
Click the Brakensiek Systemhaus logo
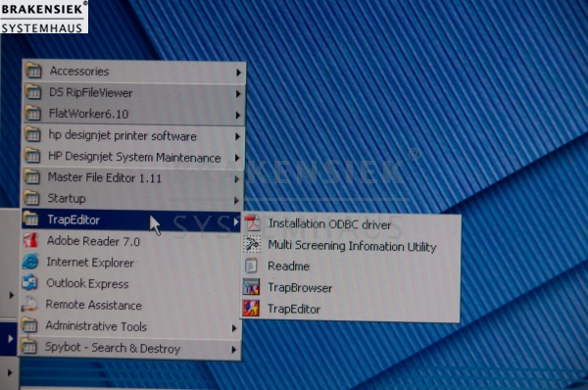[44, 17]
